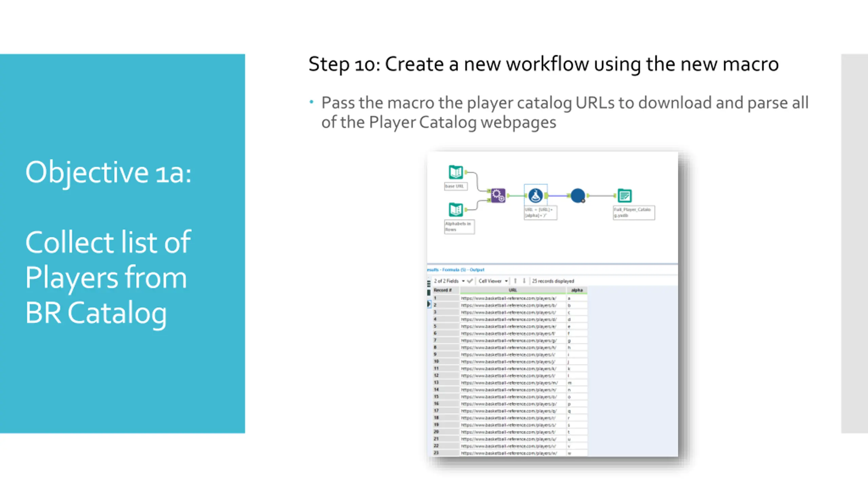Select the URL cell ending in players/s/
868x488 pixels.
(513, 425)
